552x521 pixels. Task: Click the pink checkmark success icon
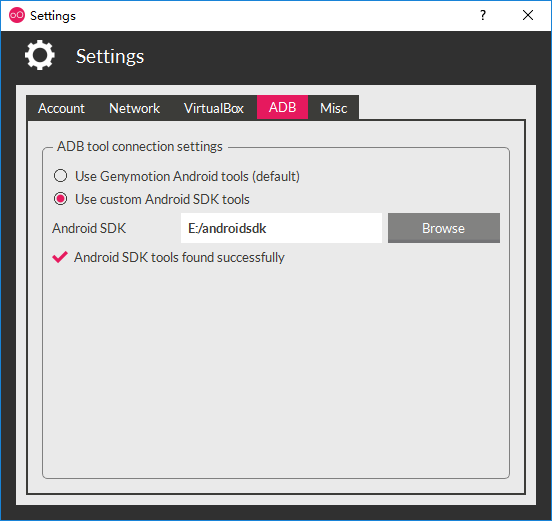tap(60, 257)
